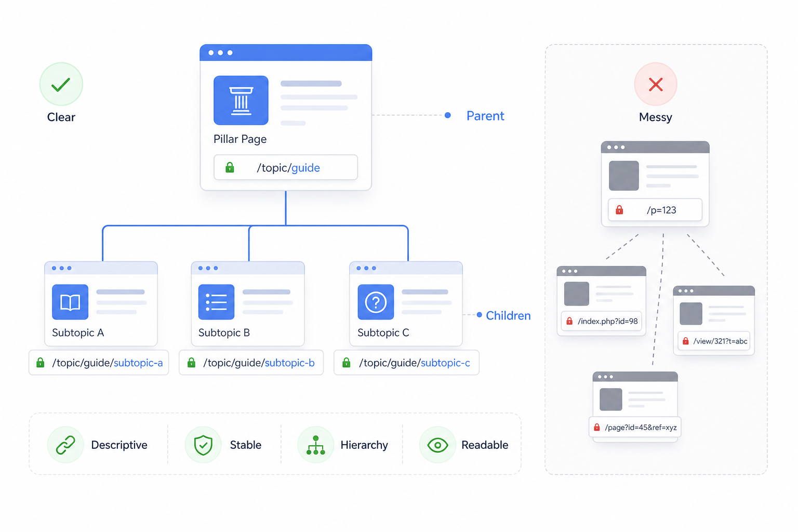Image resolution: width=798 pixels, height=532 pixels.
Task: Click the /p=123 address field
Action: click(x=655, y=210)
